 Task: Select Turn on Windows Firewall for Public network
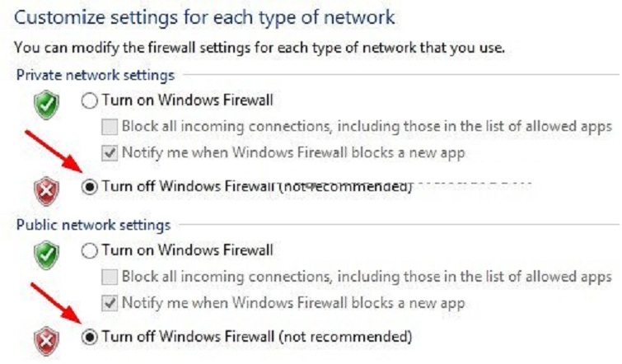pyautogui.click(x=90, y=250)
